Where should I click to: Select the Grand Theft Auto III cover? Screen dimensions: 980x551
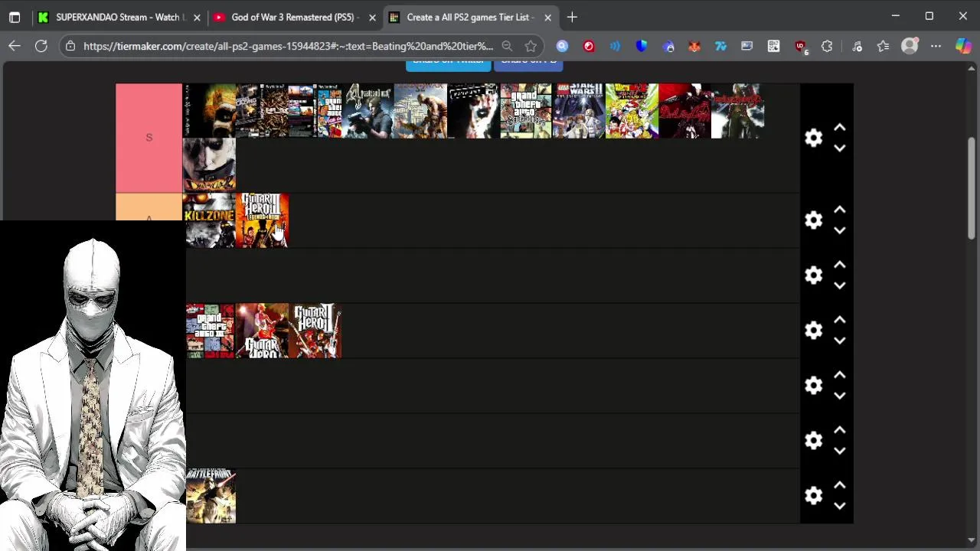tap(210, 331)
